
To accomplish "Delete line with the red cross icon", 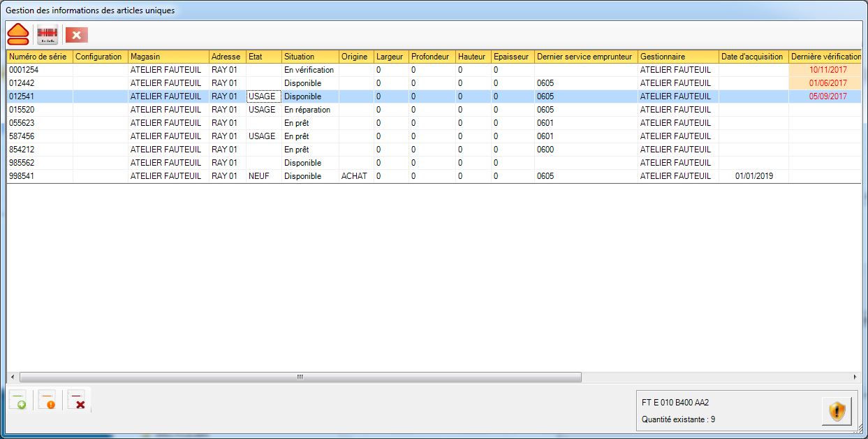I will pos(77,401).
